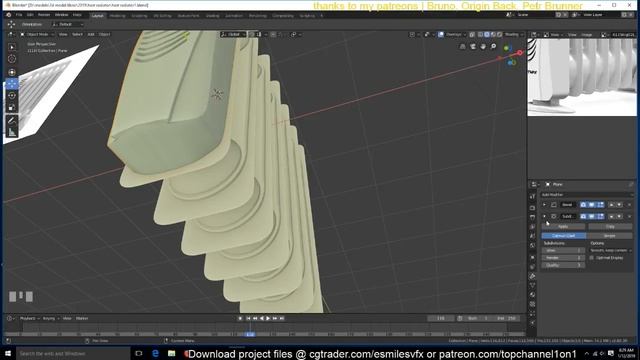Switch viewport shading to wireframe
640x360 pixels.
click(480, 35)
